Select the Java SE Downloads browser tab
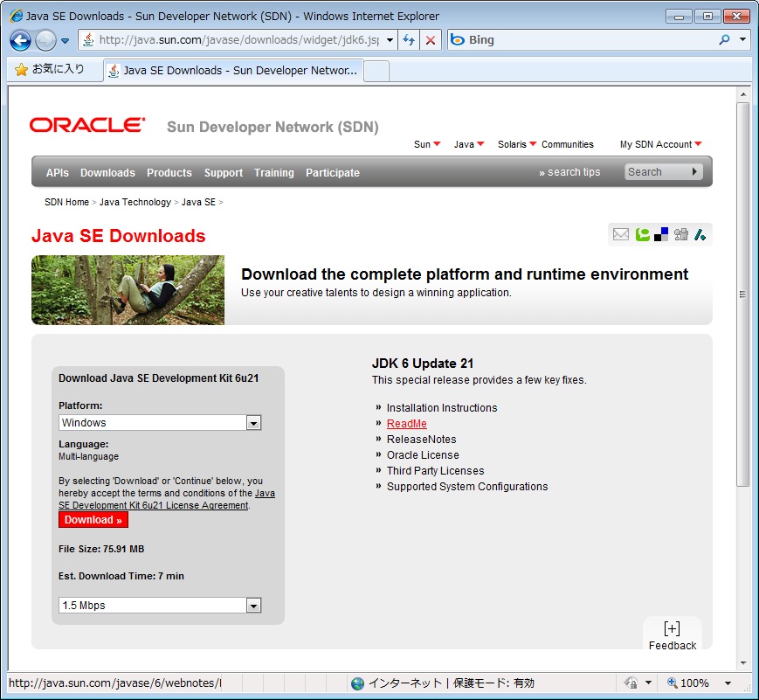 coord(234,71)
